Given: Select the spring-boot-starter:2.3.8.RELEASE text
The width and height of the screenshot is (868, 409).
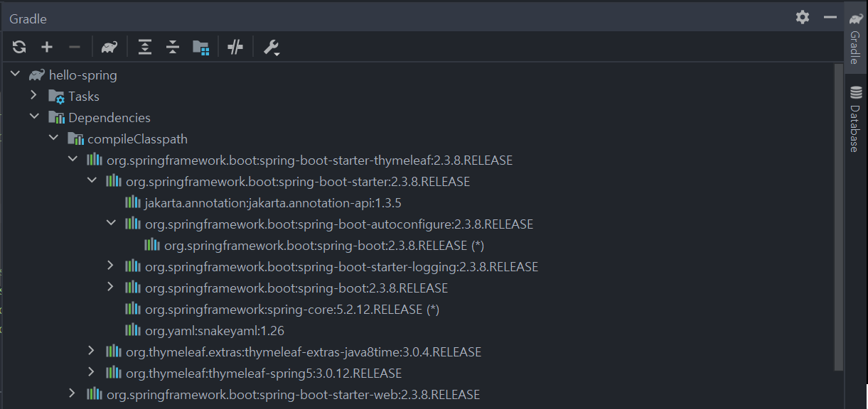Looking at the screenshot, I should [x=298, y=181].
